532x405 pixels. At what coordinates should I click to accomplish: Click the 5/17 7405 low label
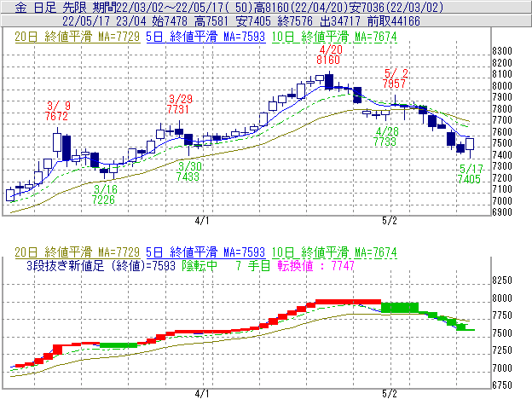tap(470, 174)
